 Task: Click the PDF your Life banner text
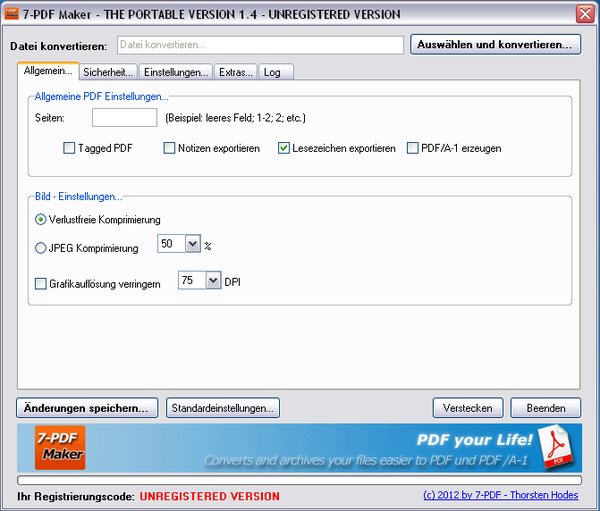pos(474,440)
